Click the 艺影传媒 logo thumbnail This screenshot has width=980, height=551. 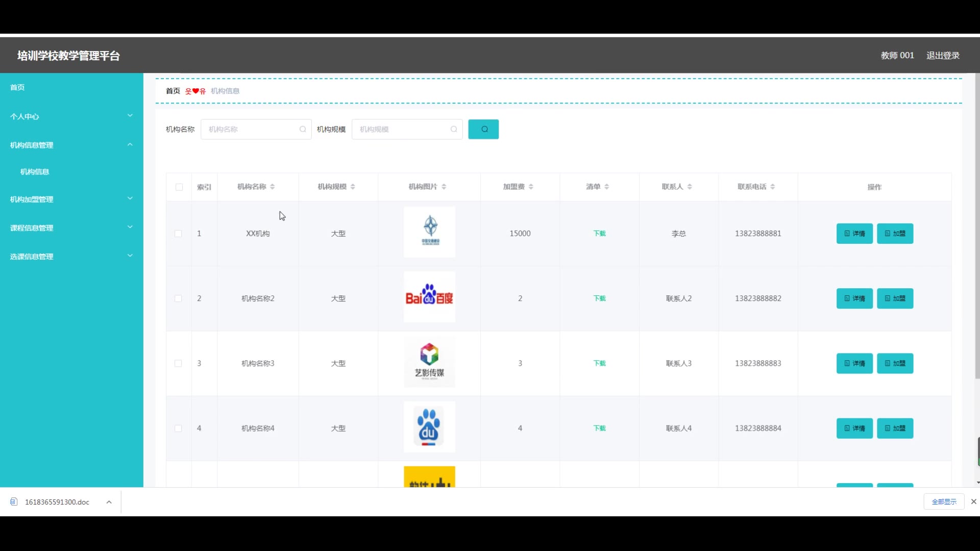click(429, 362)
